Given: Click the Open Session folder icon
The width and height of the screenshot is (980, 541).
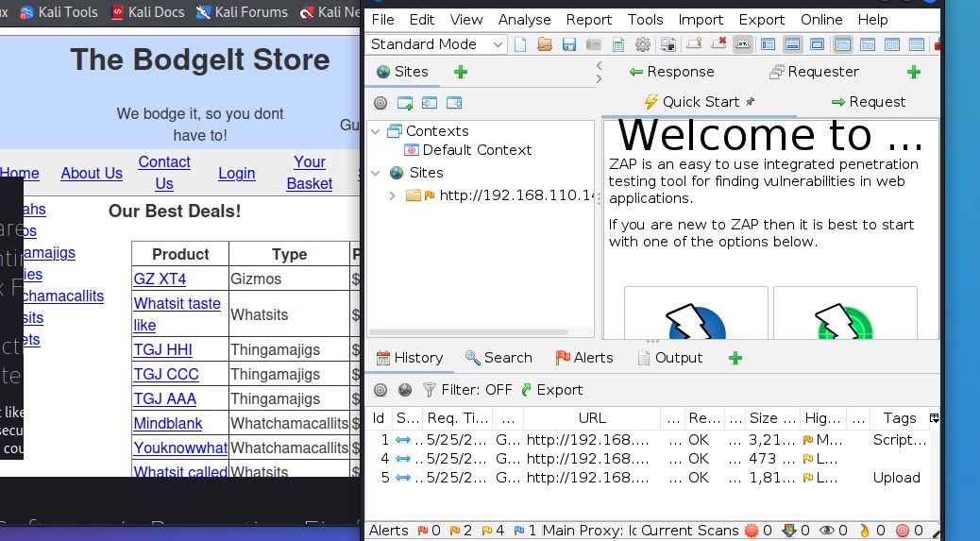Looking at the screenshot, I should [545, 44].
